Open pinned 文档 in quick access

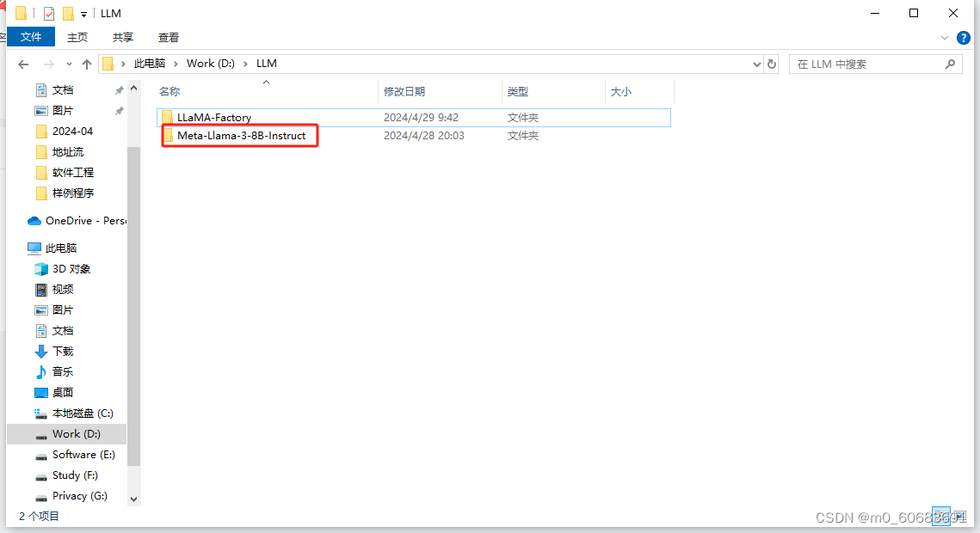(x=63, y=90)
